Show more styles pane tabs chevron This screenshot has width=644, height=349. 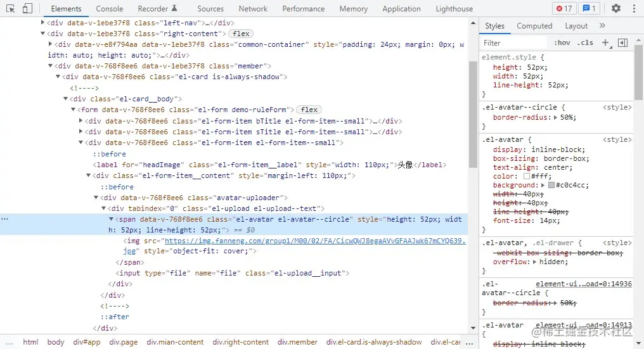[602, 25]
